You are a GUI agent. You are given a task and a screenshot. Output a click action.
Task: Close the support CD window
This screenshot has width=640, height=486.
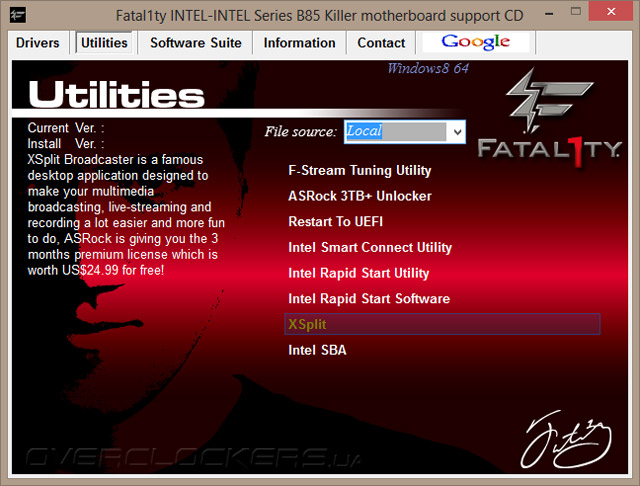pyautogui.click(x=611, y=11)
